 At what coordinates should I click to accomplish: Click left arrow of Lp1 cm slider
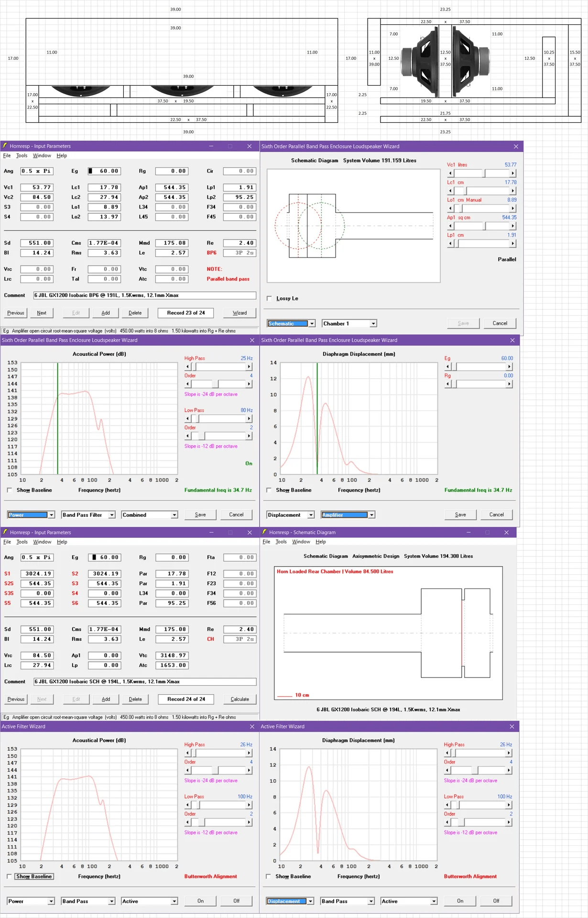pyautogui.click(x=450, y=243)
